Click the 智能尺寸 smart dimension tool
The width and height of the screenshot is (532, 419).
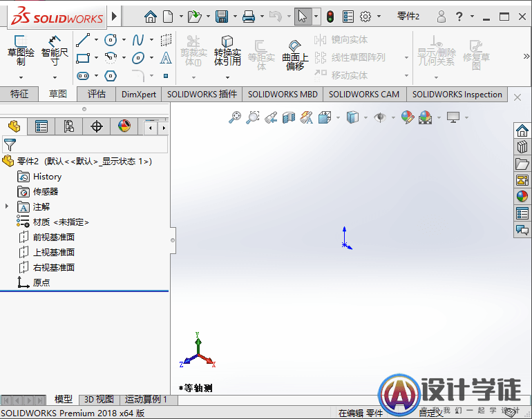pyautogui.click(x=55, y=51)
